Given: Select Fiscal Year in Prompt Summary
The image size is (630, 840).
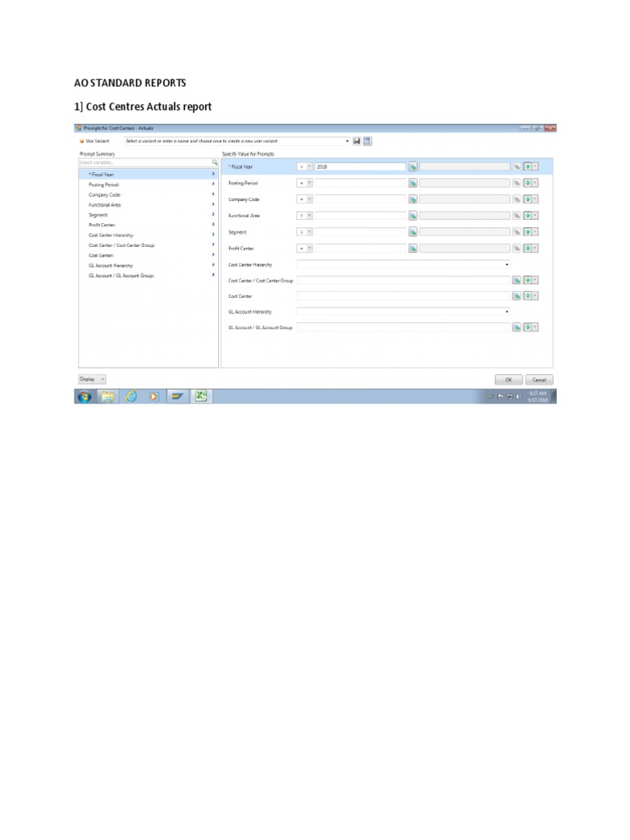Looking at the screenshot, I should [x=148, y=175].
